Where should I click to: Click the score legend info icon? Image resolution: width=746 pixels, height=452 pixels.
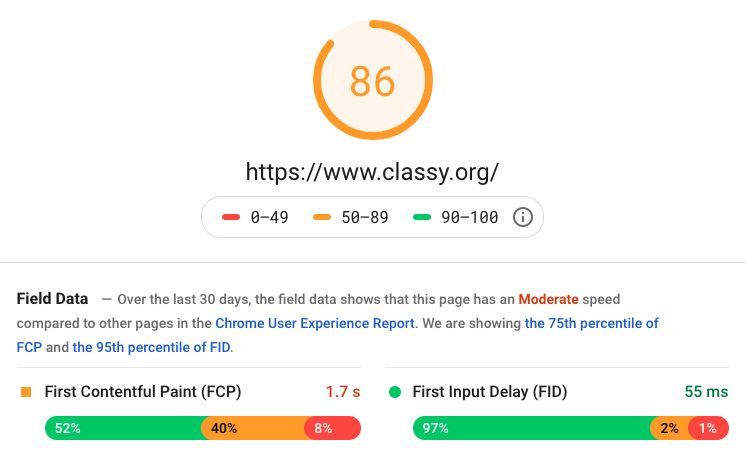(x=522, y=217)
